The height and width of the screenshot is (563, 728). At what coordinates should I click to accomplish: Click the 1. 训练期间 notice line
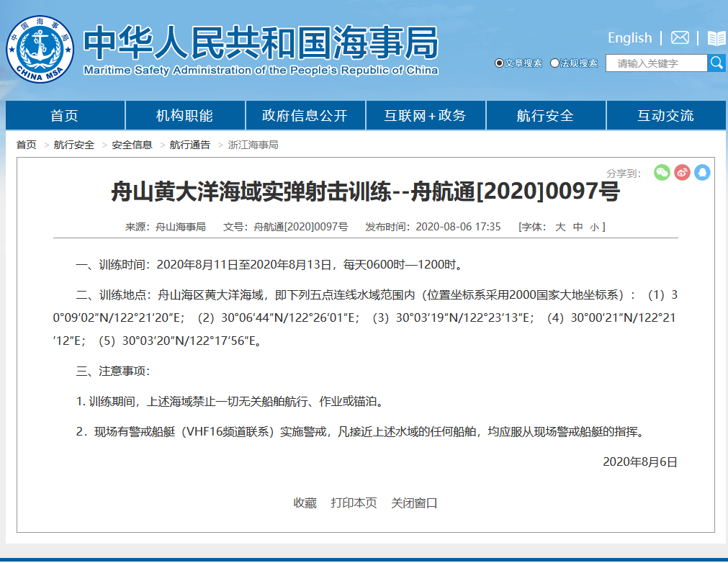(230, 401)
